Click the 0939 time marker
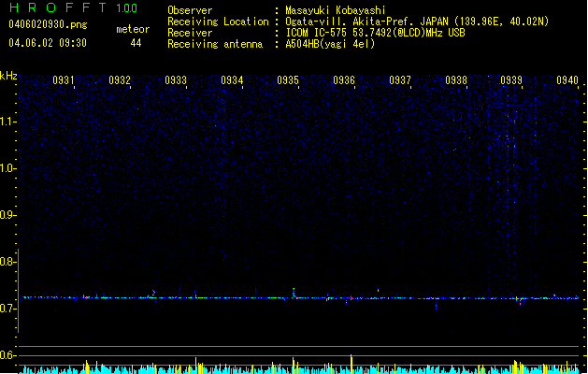The width and height of the screenshot is (588, 374). point(511,80)
